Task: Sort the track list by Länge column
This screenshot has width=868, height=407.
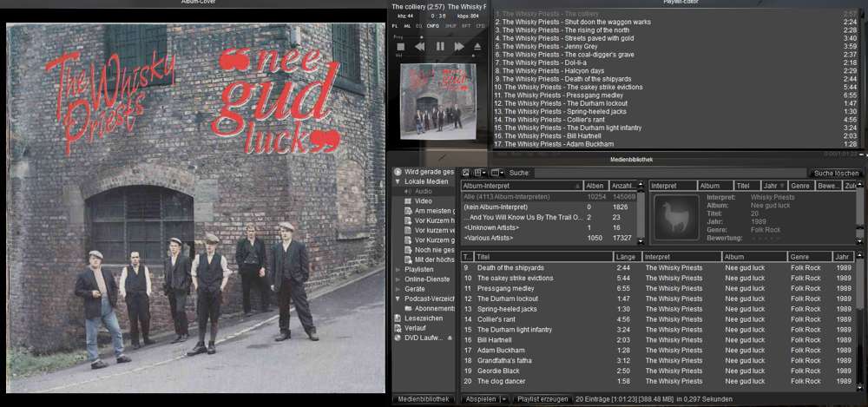Action: coord(624,257)
